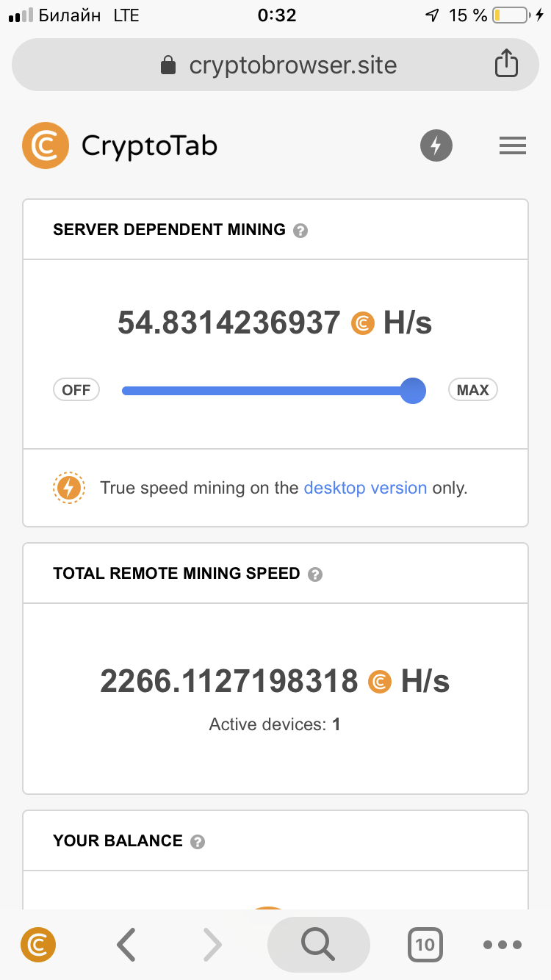Screen dimensions: 551x980
Task: Tap the dashed orange lightning icon
Action: point(69,488)
